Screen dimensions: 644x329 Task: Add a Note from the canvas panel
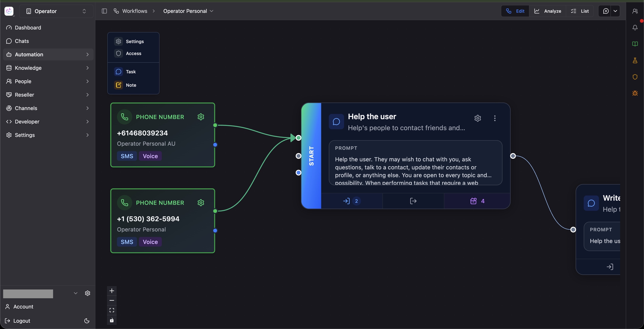pos(131,85)
